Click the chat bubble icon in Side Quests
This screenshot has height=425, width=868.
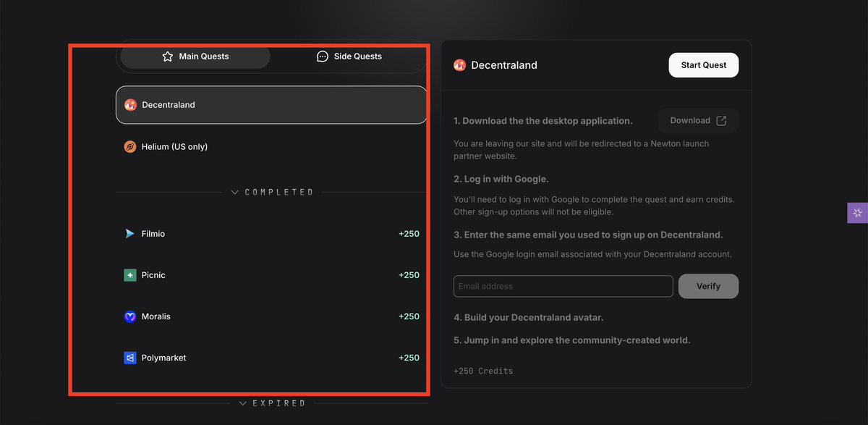pyautogui.click(x=323, y=56)
